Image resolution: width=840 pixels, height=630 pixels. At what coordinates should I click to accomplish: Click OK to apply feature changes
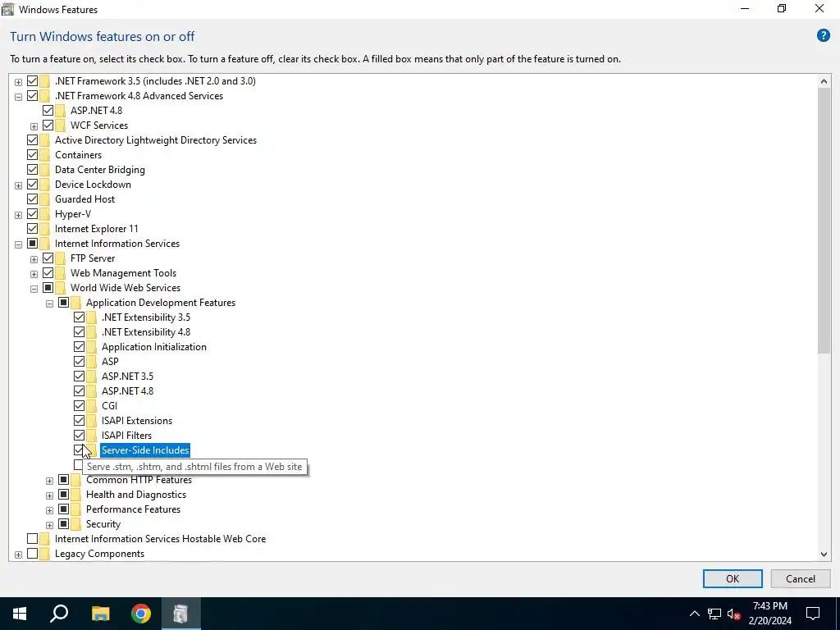click(733, 578)
